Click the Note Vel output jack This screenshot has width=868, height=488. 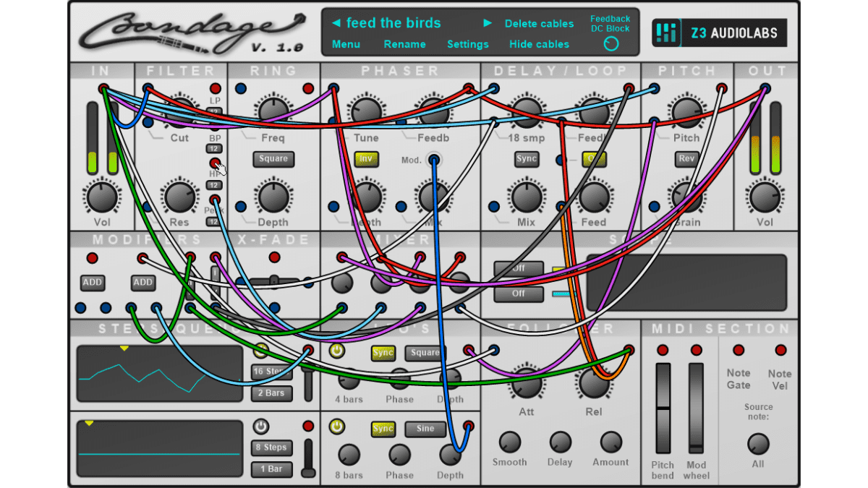(780, 351)
